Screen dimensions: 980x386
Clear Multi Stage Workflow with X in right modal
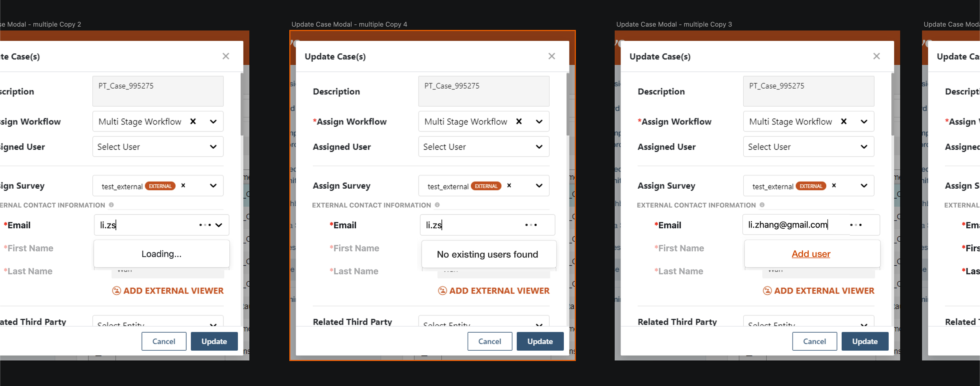(x=845, y=122)
